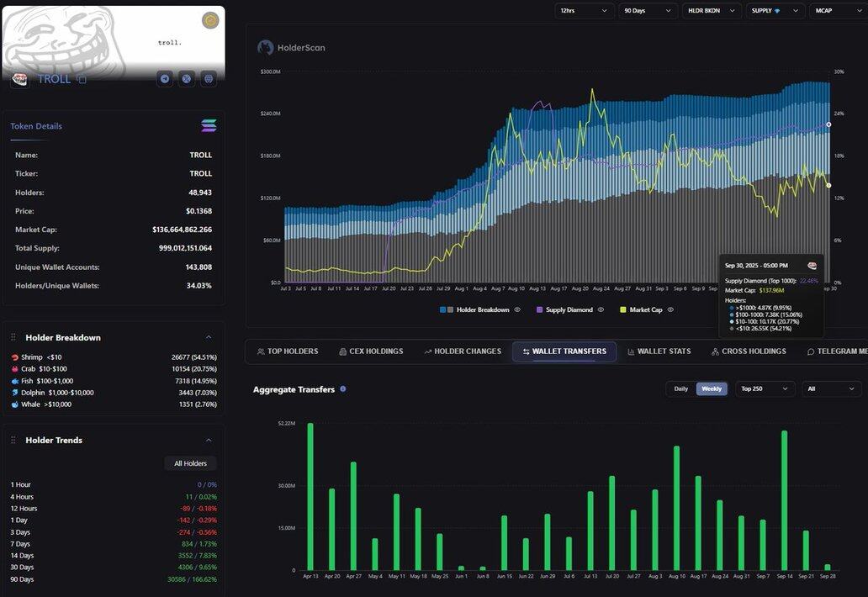Open the Telegram link icon
This screenshot has width=868, height=597.
tap(165, 78)
